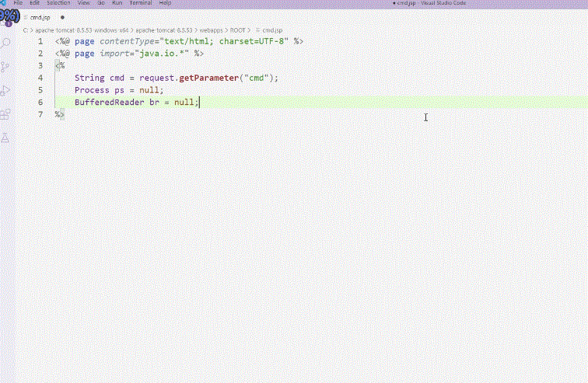Open the Run and Debug view icon
The height and width of the screenshot is (383, 588).
click(x=5, y=91)
